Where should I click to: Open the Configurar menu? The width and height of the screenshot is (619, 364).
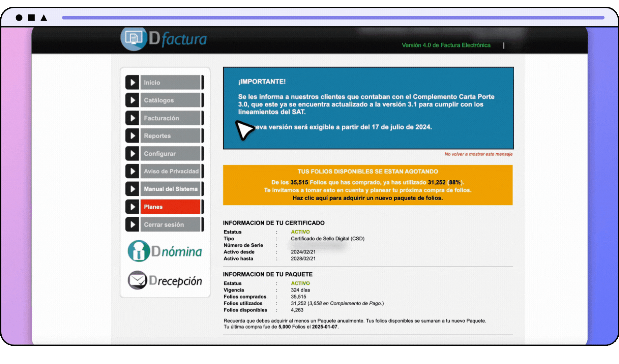tap(170, 153)
